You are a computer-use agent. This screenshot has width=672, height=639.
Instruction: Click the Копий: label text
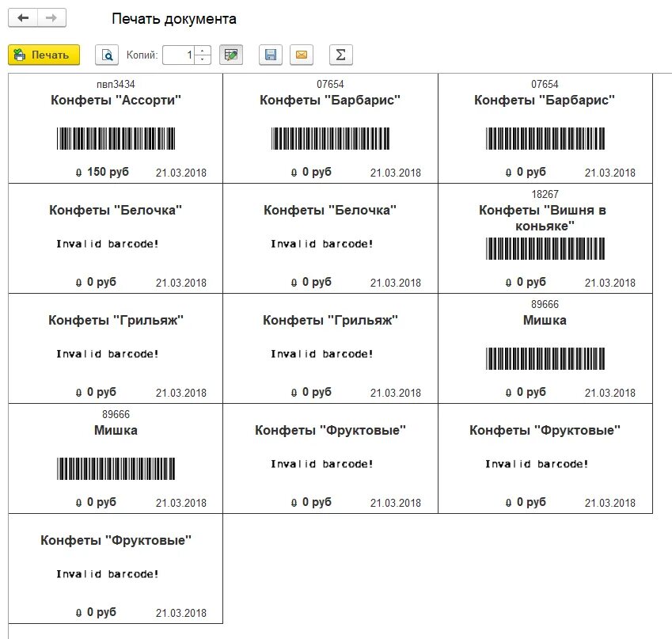[x=142, y=55]
